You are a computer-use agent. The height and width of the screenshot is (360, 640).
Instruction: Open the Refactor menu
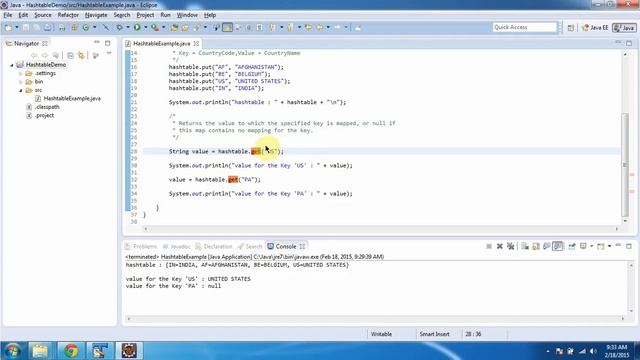pyautogui.click(x=68, y=15)
